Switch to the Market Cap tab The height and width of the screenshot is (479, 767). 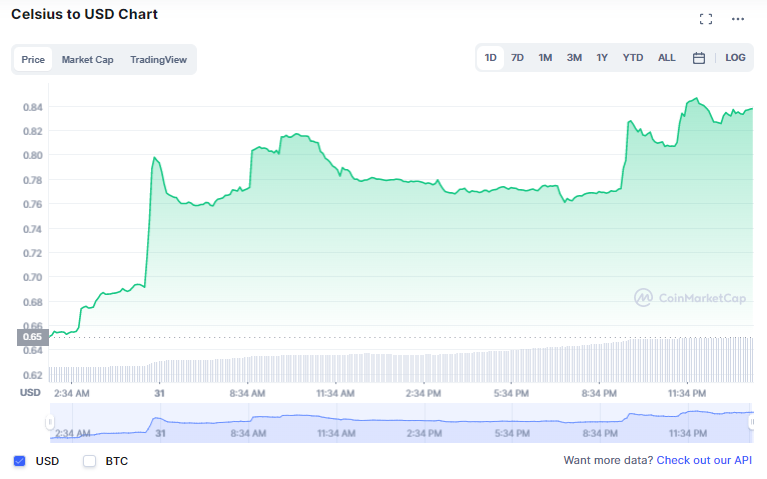point(88,60)
